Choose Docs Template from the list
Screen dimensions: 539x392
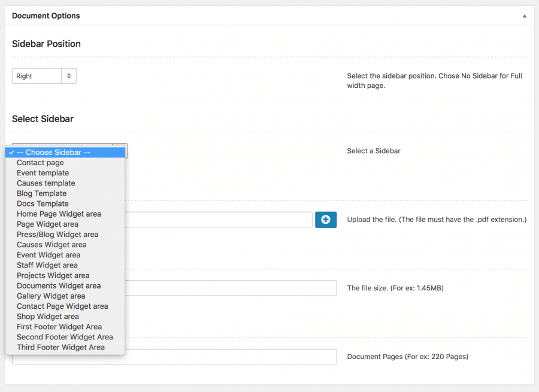coord(65,203)
